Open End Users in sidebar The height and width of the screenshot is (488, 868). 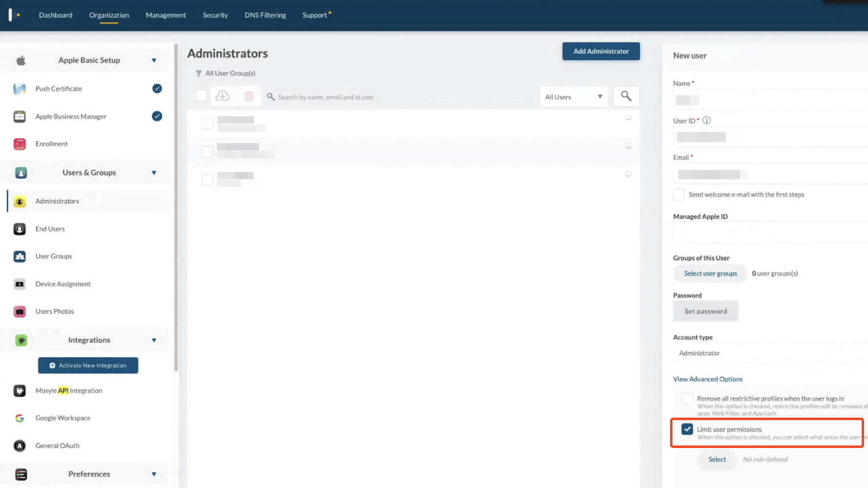click(x=50, y=229)
